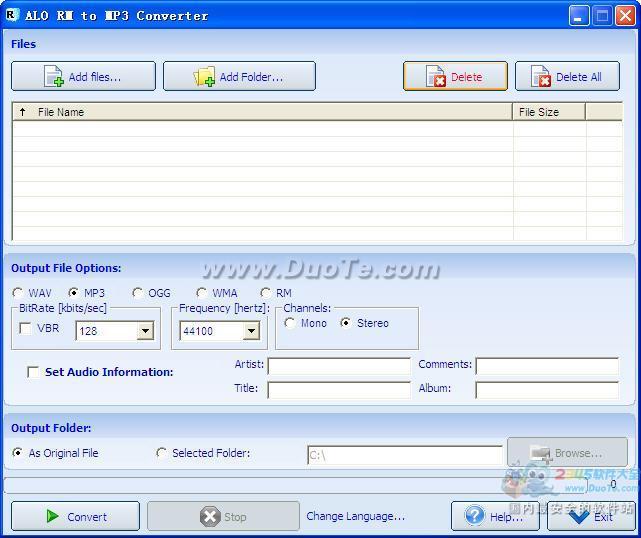Sort the list by File Name column header
The image size is (641, 538).
pos(262,112)
